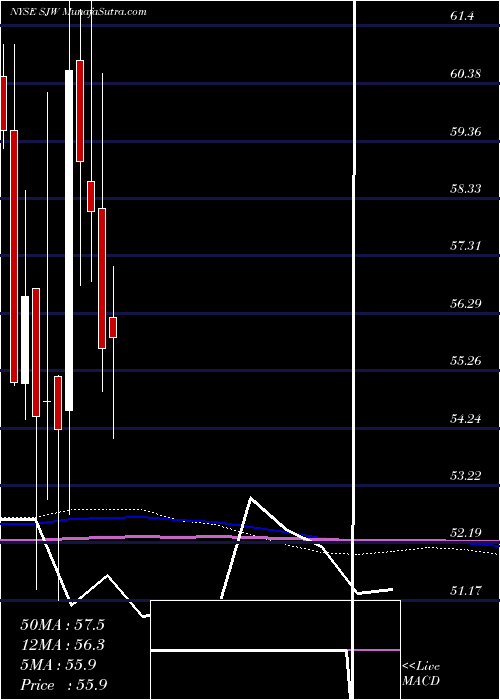
Task: Click the 54.24 price axis label
Action: click(466, 419)
